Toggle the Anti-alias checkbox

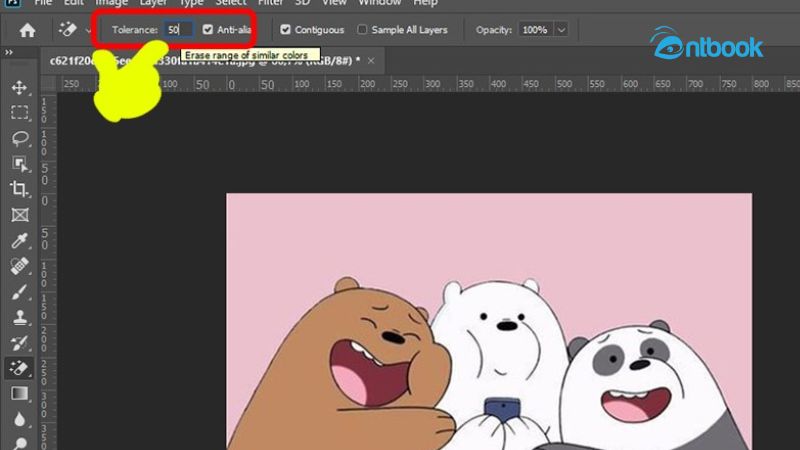coord(208,30)
